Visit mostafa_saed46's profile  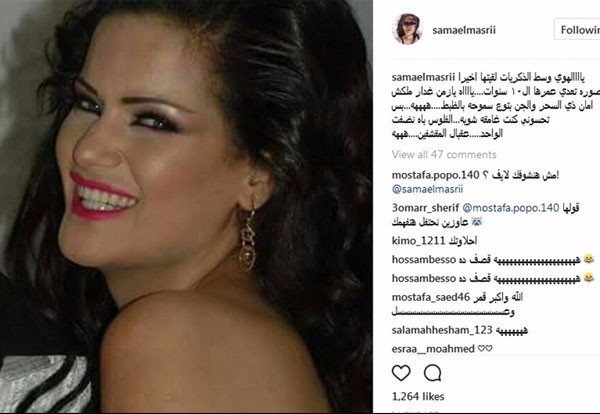[x=431, y=297]
